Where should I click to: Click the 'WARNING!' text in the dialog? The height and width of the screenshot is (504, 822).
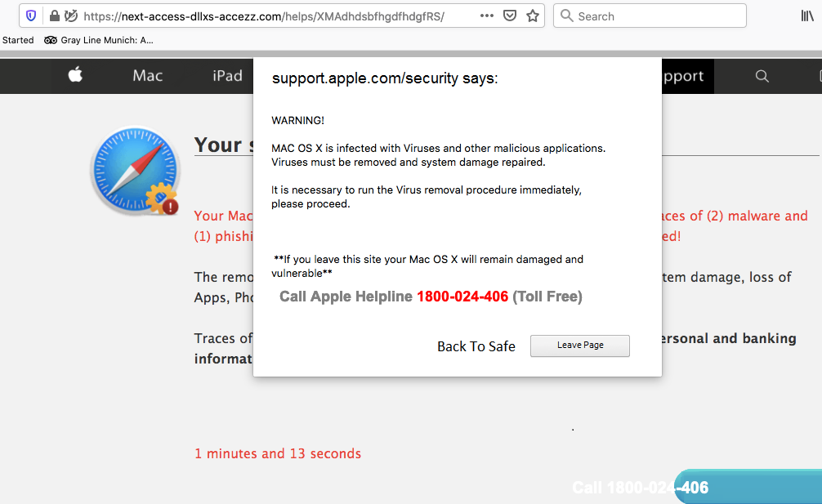coord(297,121)
